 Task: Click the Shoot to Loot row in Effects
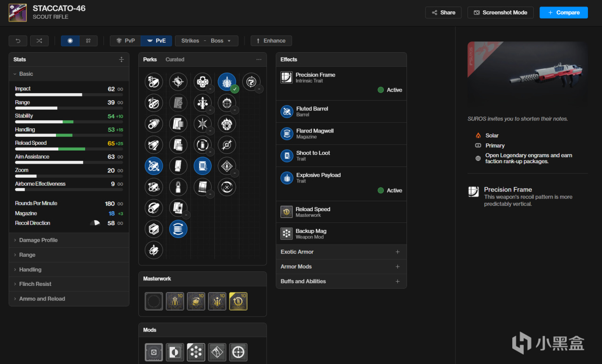pos(341,156)
